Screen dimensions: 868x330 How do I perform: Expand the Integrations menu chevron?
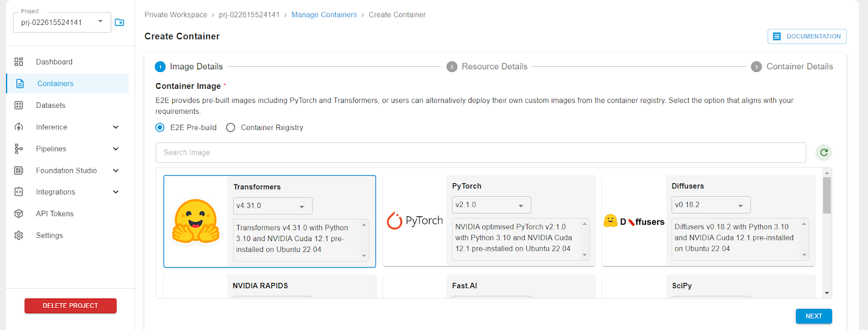coord(116,192)
